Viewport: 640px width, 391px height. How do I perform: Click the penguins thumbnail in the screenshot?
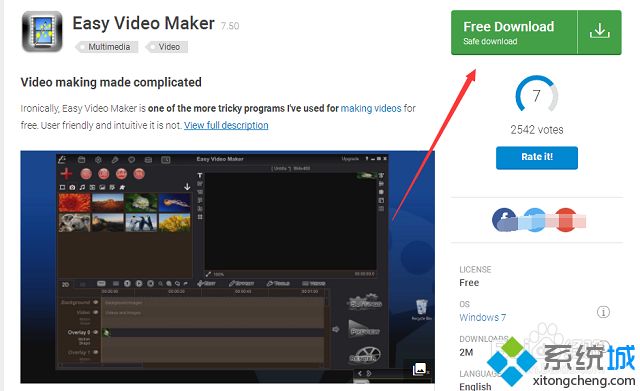[141, 222]
